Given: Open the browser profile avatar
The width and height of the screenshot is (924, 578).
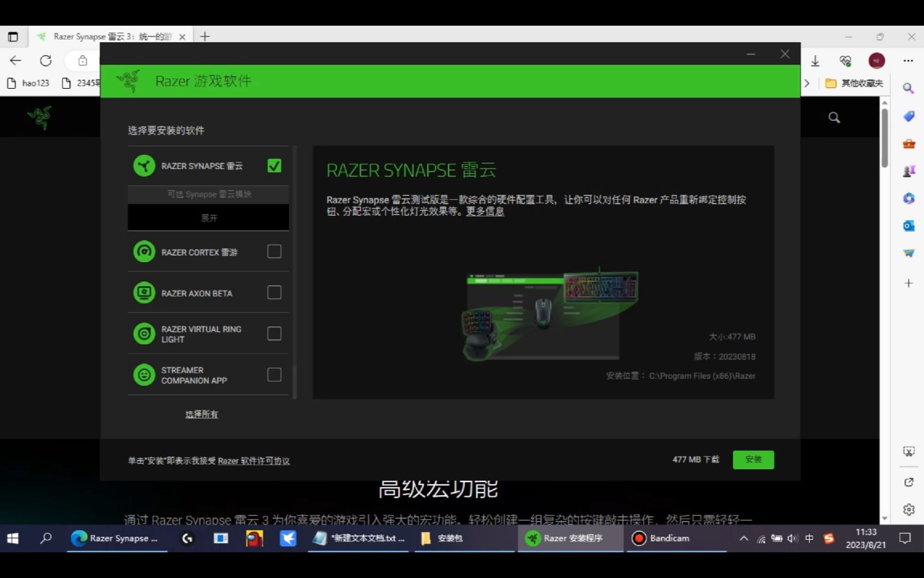Looking at the screenshot, I should pos(876,60).
